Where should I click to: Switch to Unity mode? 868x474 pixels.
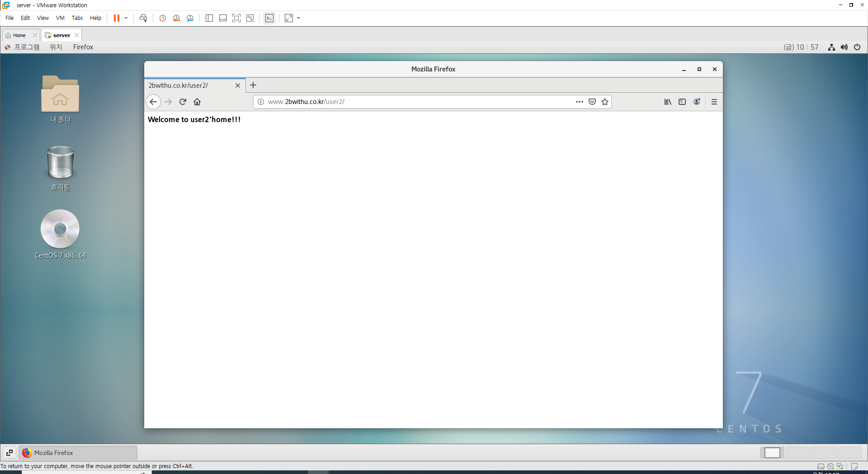pos(250,18)
